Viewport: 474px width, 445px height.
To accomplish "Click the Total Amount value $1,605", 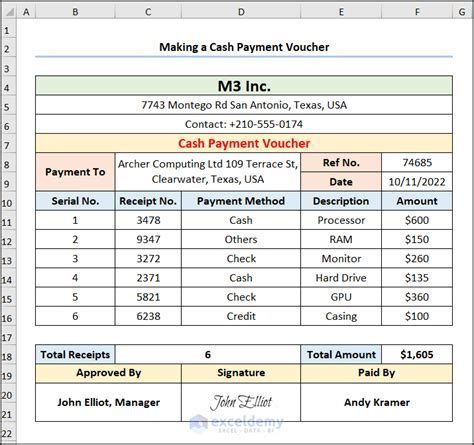I will (x=417, y=354).
